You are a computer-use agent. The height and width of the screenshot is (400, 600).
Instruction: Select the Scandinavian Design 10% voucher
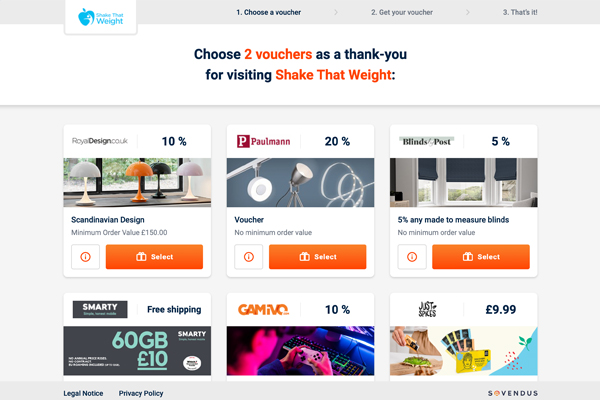(154, 257)
